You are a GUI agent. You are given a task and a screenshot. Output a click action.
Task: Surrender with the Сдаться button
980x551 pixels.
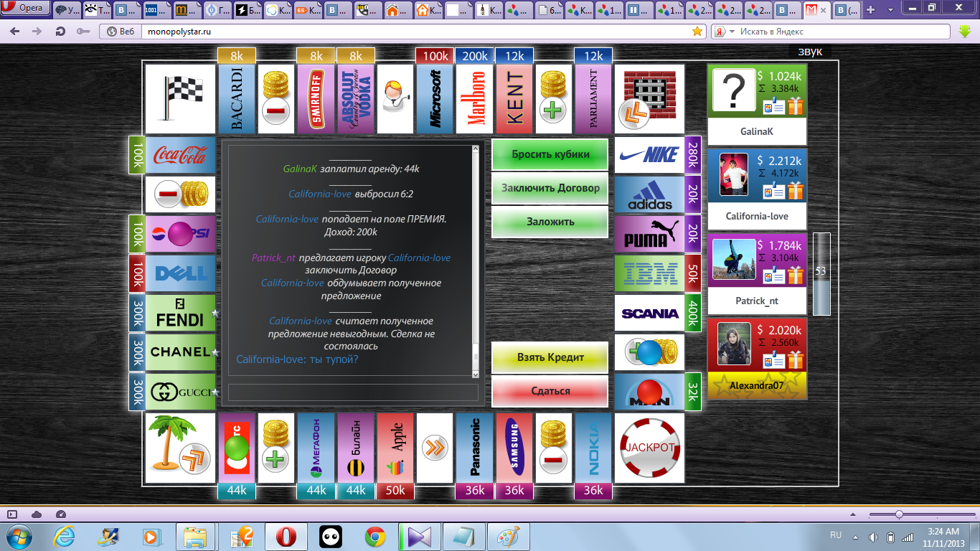click(x=550, y=391)
